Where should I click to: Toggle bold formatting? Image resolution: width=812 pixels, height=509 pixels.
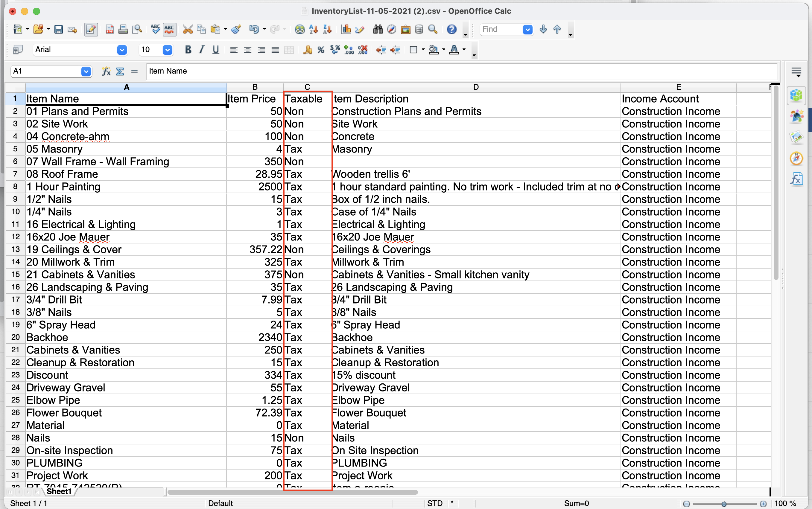coord(188,50)
